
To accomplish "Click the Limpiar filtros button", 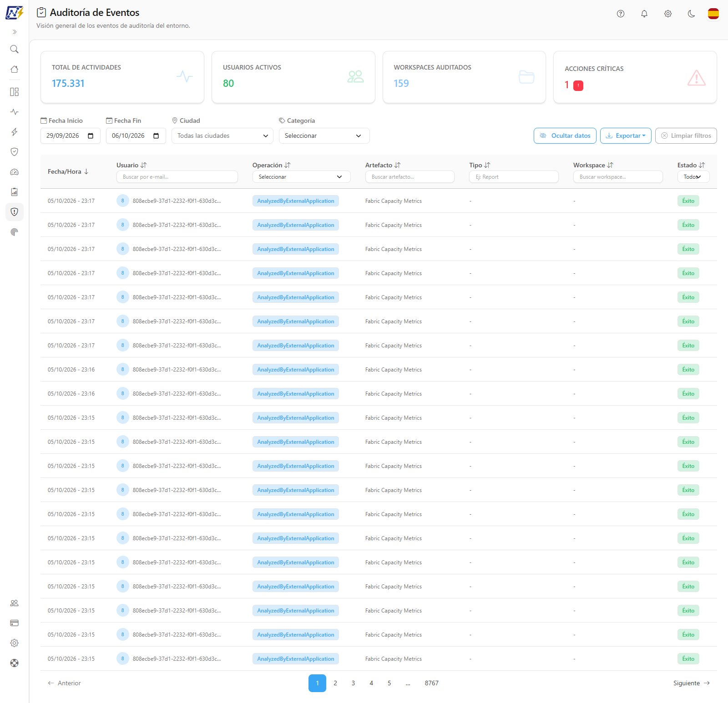I will point(686,136).
